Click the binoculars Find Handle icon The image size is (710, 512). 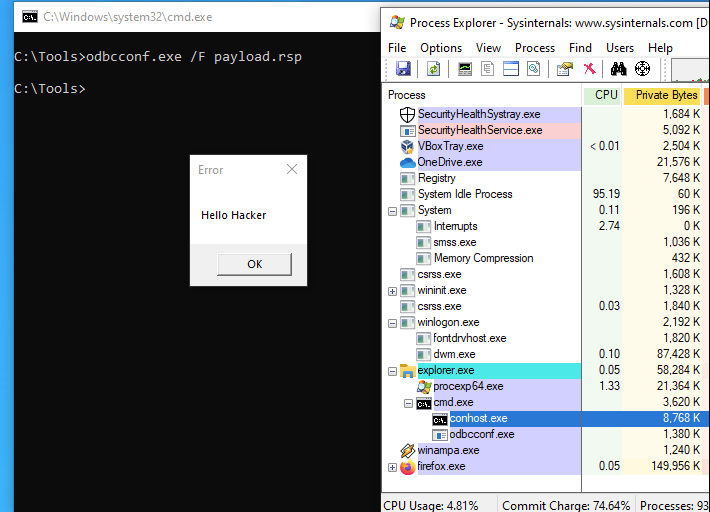tap(619, 69)
